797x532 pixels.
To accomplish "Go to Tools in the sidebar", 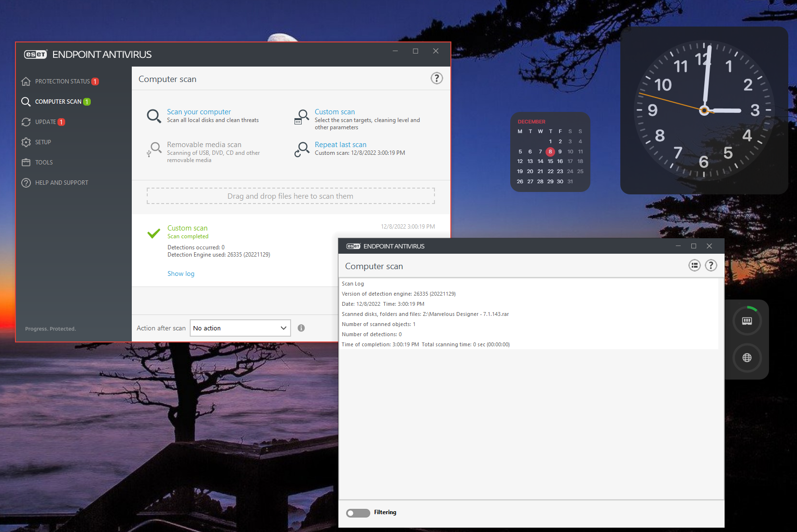I will [44, 163].
